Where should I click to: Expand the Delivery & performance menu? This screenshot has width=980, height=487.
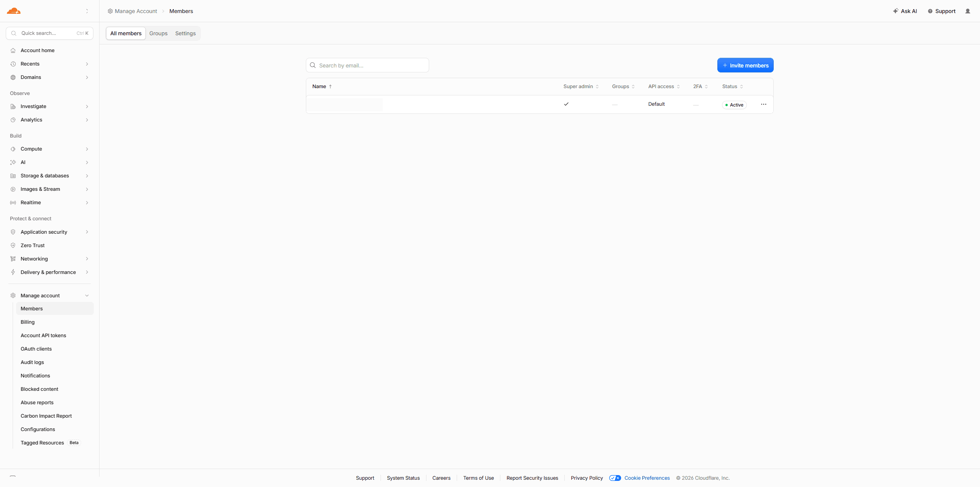[x=87, y=272]
